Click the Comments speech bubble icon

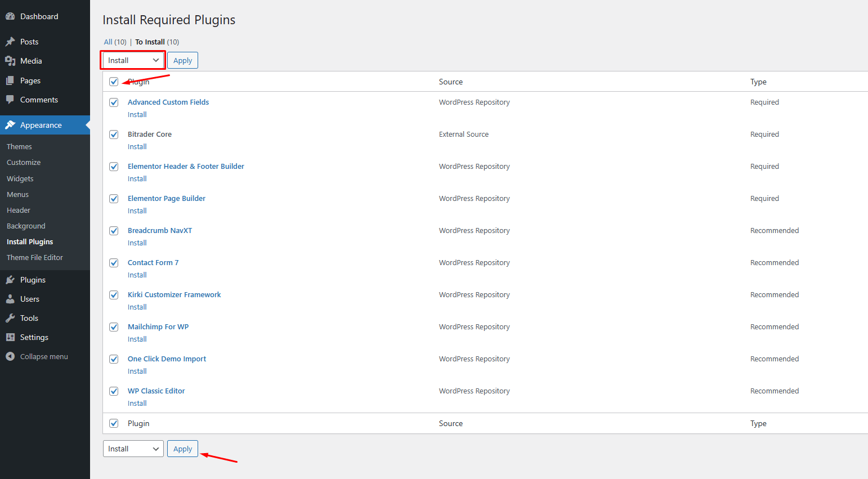click(10, 100)
